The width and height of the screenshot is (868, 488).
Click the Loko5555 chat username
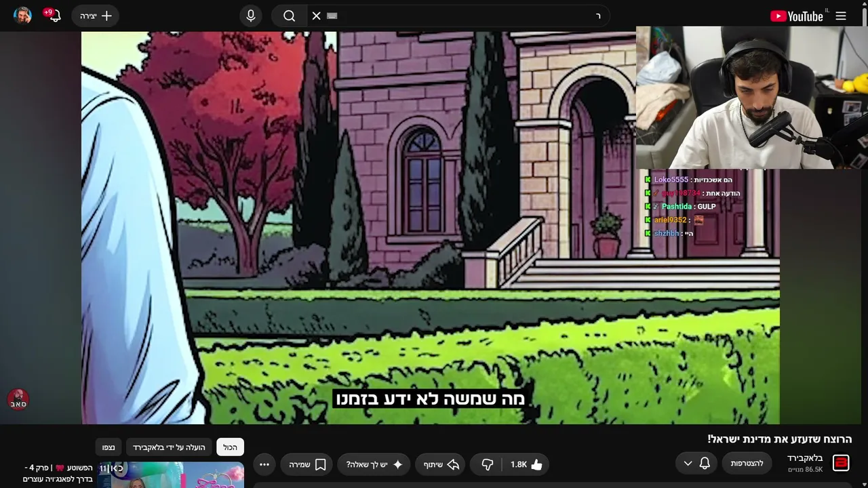(x=671, y=180)
